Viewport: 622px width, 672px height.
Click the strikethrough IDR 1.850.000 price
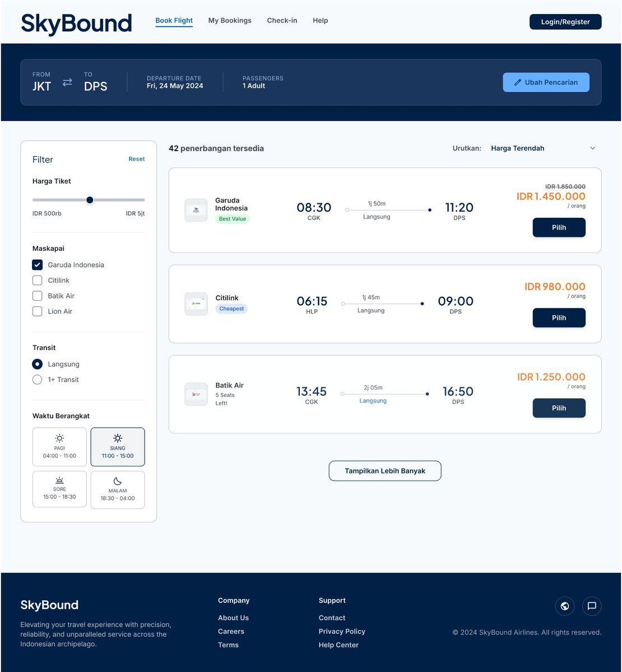(565, 186)
